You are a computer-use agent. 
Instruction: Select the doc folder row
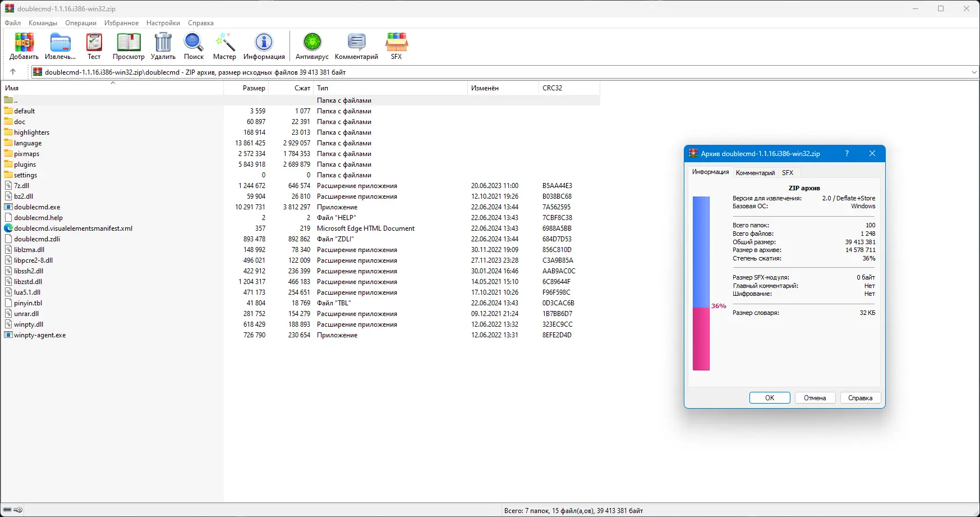[301, 121]
